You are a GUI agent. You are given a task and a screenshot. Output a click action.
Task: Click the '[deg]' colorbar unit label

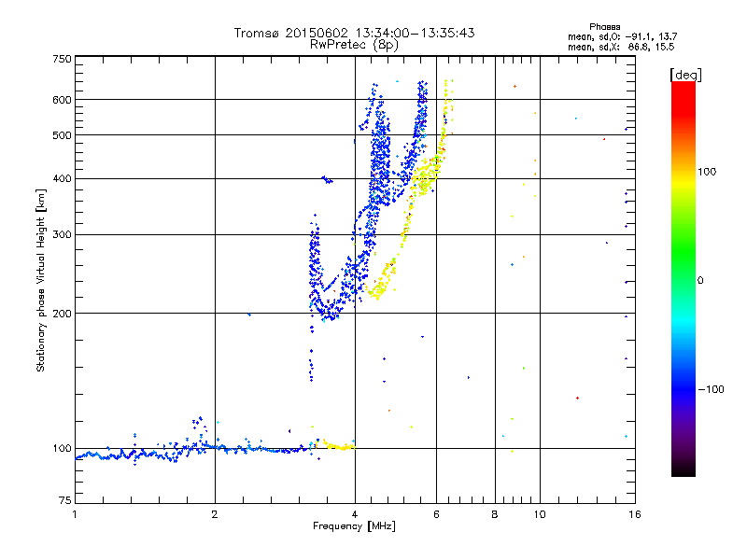685,75
